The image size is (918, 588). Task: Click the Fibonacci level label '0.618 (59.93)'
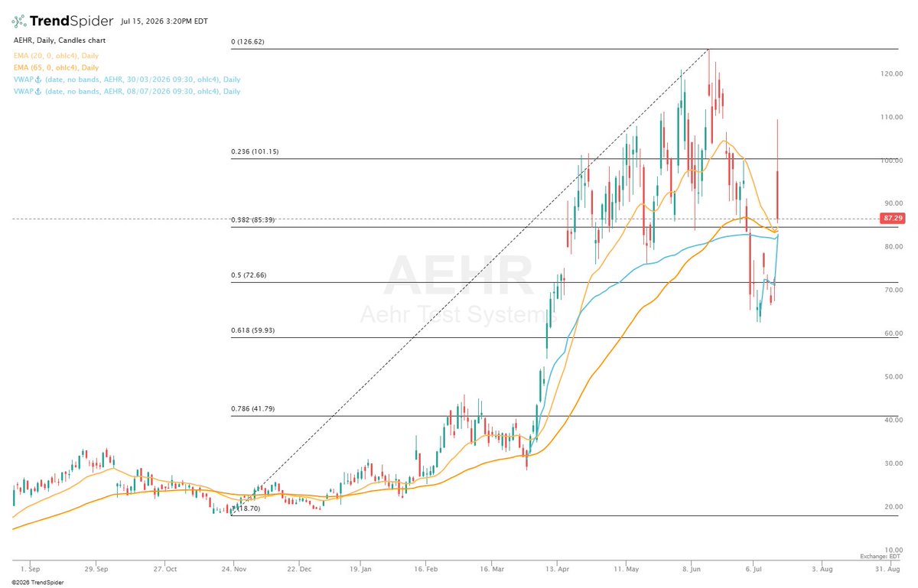pos(253,330)
